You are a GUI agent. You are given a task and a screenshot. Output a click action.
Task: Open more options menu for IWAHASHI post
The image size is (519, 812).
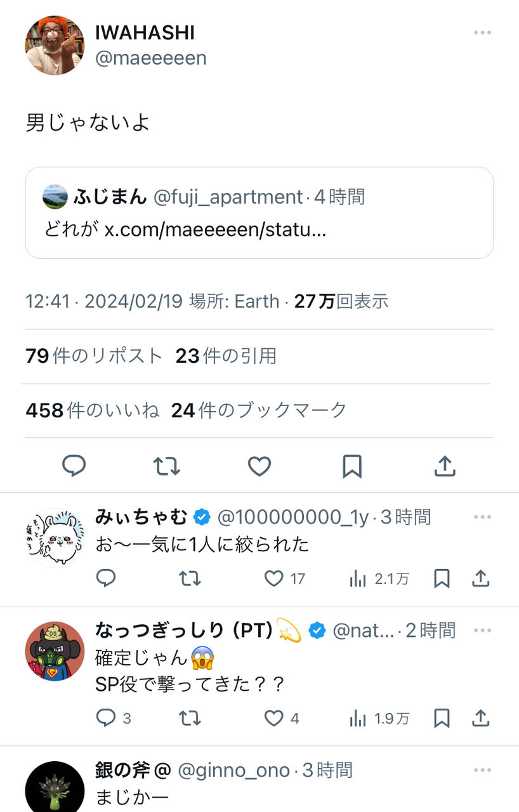tap(482, 33)
